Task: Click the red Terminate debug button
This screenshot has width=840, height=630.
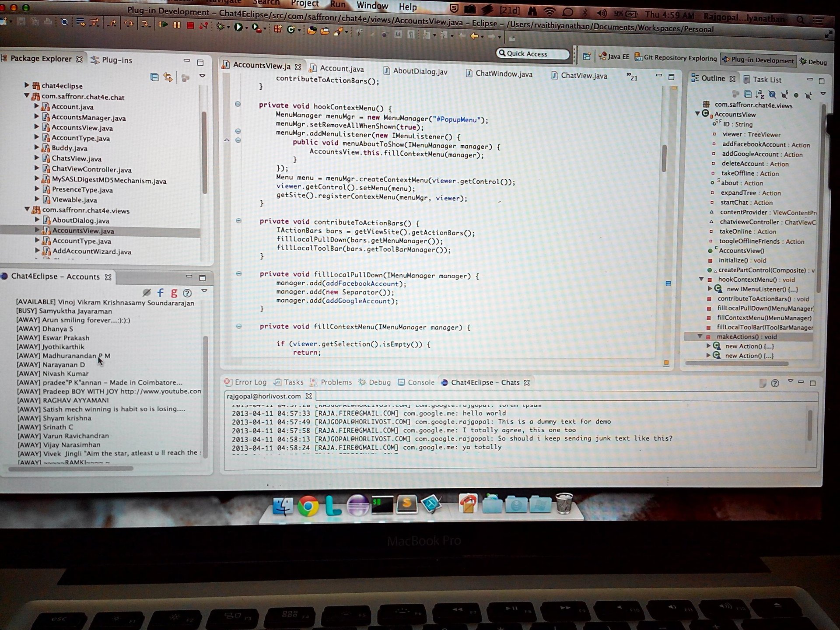Action: point(190,25)
